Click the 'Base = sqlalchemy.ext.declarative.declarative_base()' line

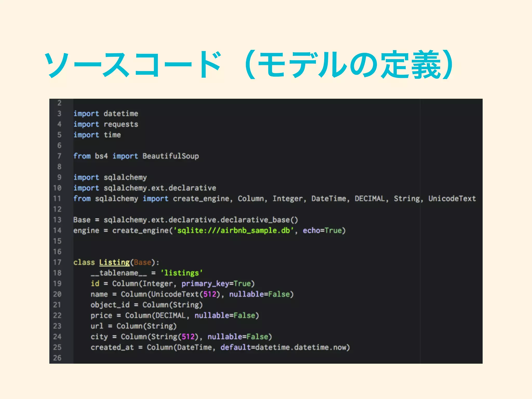tap(186, 220)
